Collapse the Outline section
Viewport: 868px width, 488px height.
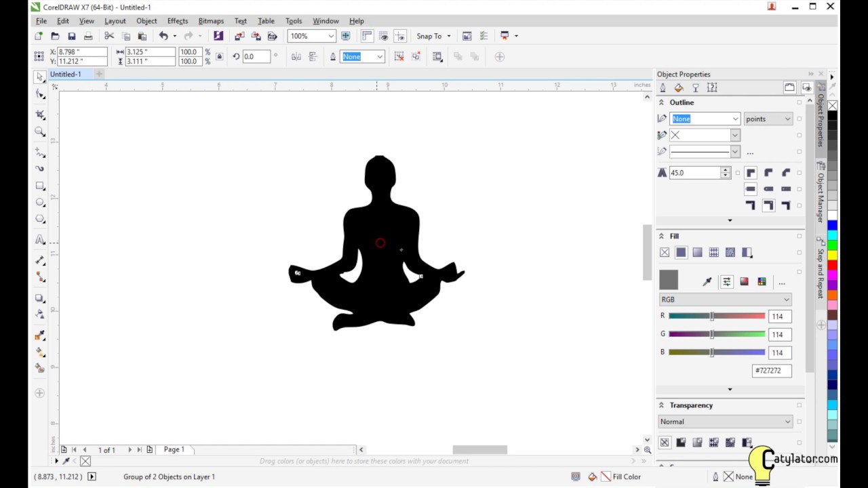click(x=661, y=102)
